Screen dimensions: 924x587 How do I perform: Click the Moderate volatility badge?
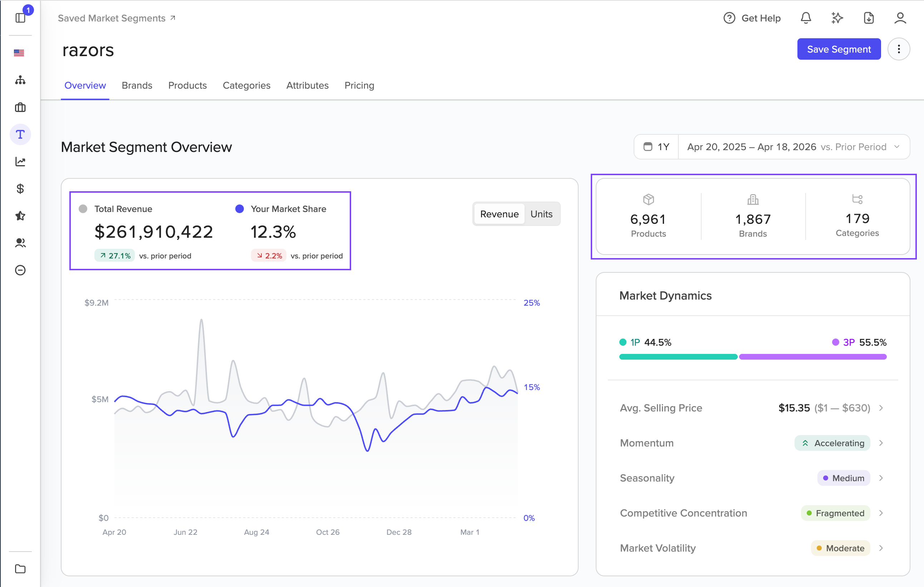coord(840,548)
